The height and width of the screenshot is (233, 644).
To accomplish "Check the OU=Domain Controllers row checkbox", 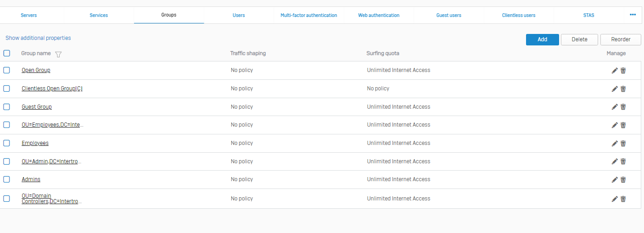I will 6,199.
